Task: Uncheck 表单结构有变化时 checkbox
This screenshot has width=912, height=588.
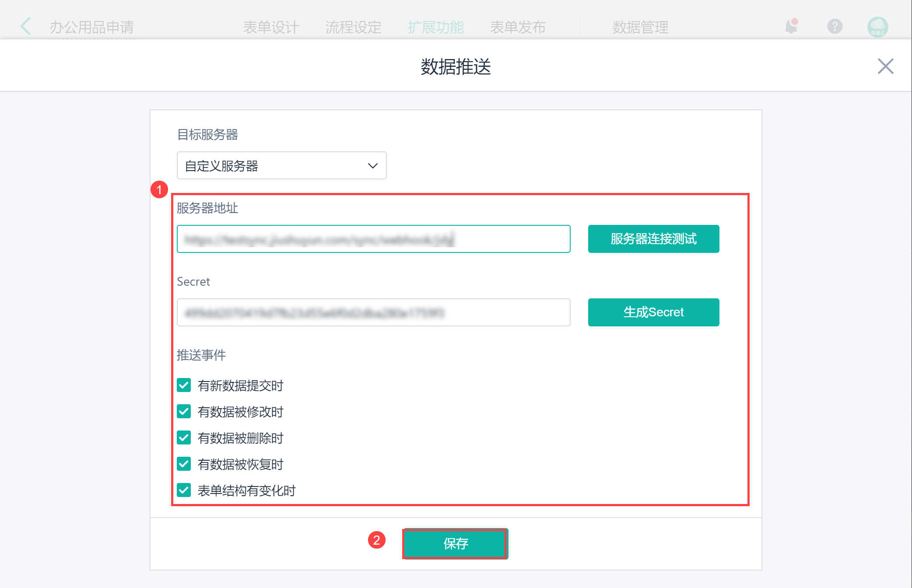Action: tap(184, 490)
